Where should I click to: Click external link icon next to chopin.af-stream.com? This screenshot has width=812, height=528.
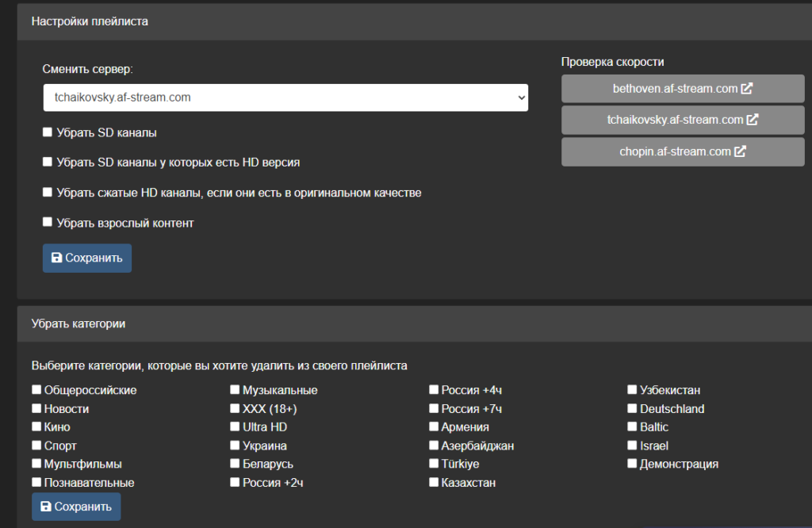[740, 151]
